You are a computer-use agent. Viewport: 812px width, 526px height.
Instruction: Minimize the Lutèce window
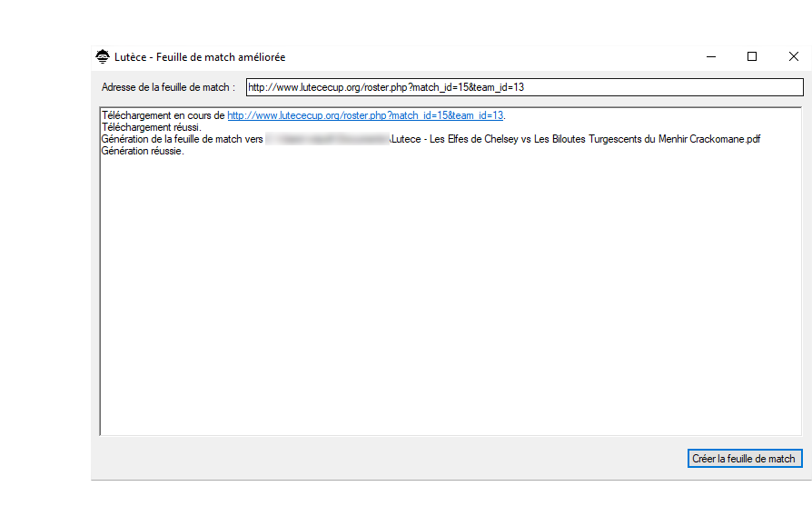coord(711,56)
